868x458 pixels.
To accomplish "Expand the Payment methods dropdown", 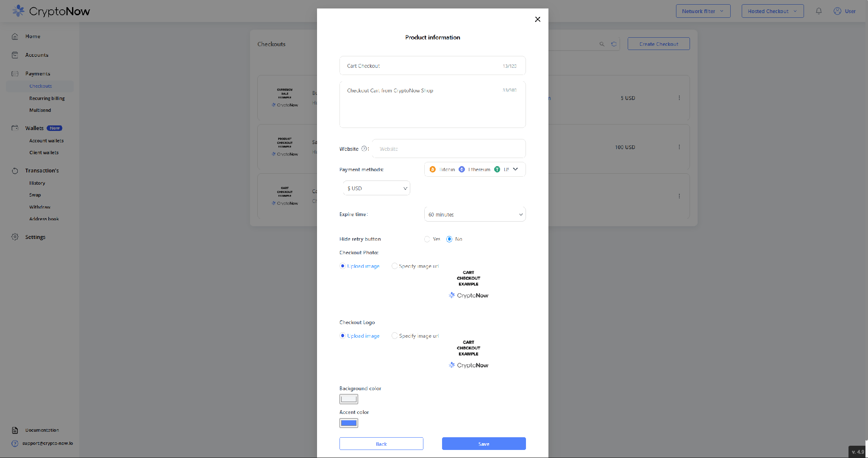I will tap(475, 169).
